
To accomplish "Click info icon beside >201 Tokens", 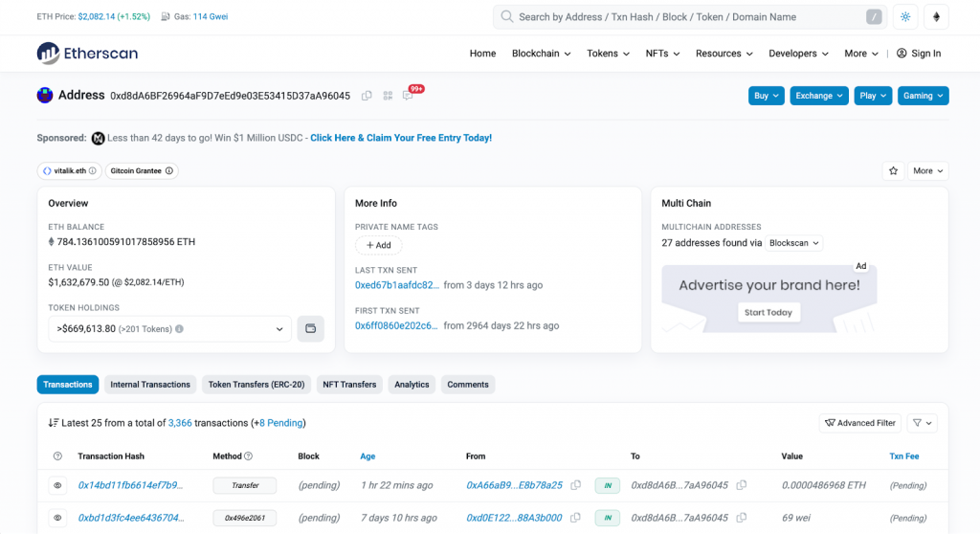I will point(179,329).
